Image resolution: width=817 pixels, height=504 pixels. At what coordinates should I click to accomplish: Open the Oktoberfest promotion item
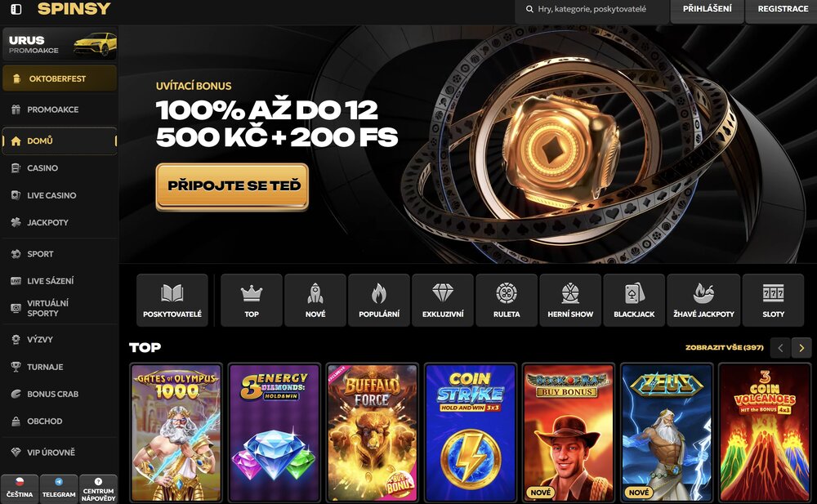[60, 78]
